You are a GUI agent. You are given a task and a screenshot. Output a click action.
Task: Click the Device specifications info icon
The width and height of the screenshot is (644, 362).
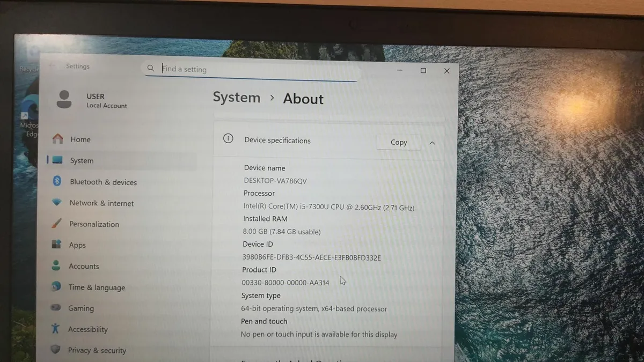[x=228, y=138]
